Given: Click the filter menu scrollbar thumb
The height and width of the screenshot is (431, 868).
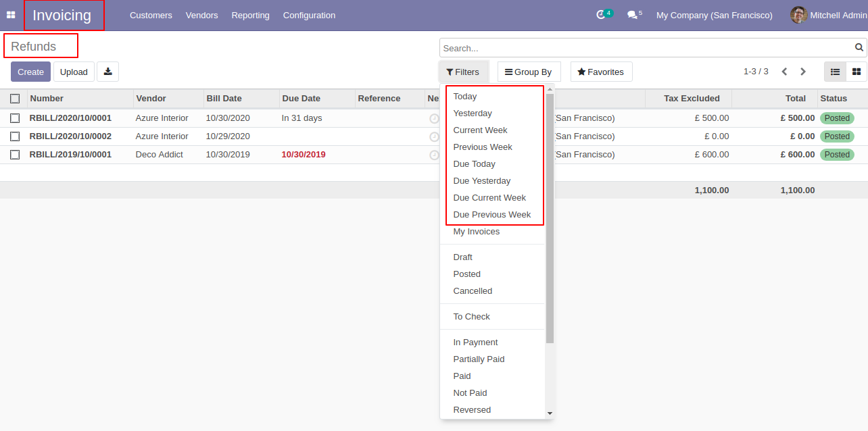Looking at the screenshot, I should coord(550,218).
